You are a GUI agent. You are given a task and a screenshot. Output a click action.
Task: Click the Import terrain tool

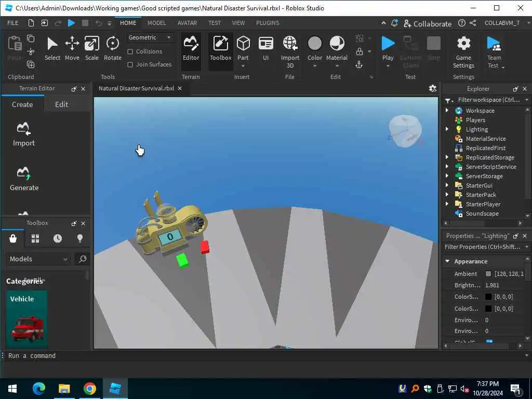(24, 135)
